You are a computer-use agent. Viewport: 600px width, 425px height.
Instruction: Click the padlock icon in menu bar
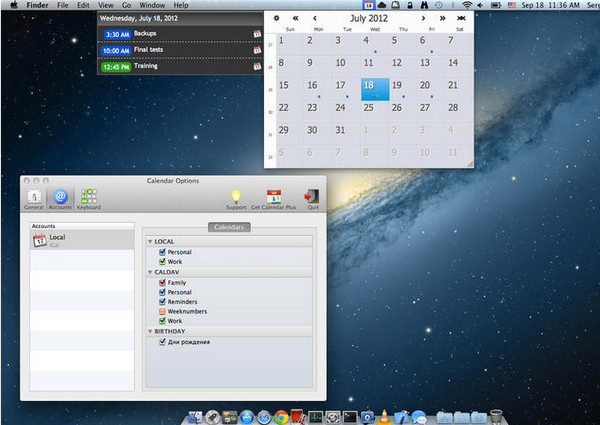coord(410,5)
